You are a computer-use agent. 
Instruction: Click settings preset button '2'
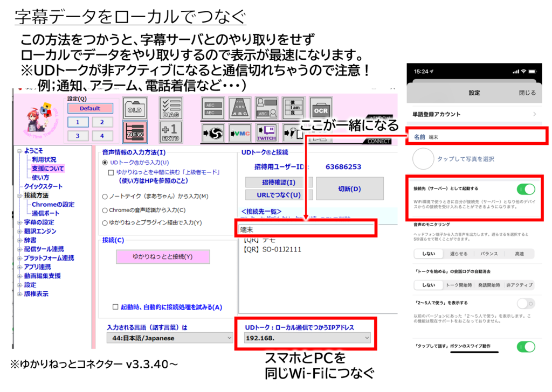pos(102,122)
